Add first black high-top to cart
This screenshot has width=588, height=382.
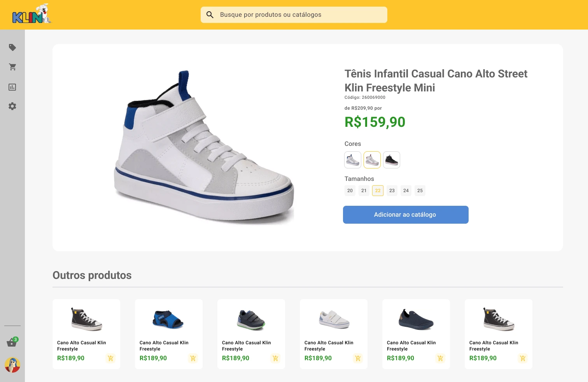click(110, 358)
